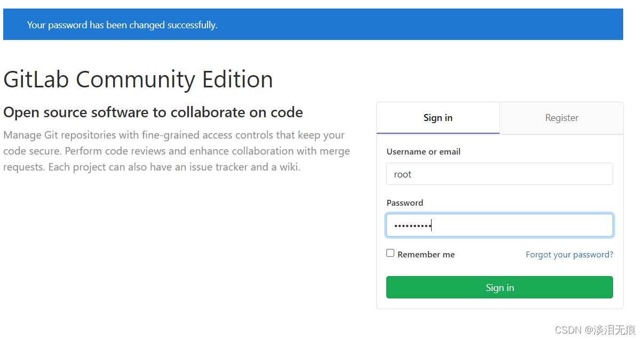The image size is (644, 340).
Task: Click the Open source software subheading
Action: click(x=153, y=112)
